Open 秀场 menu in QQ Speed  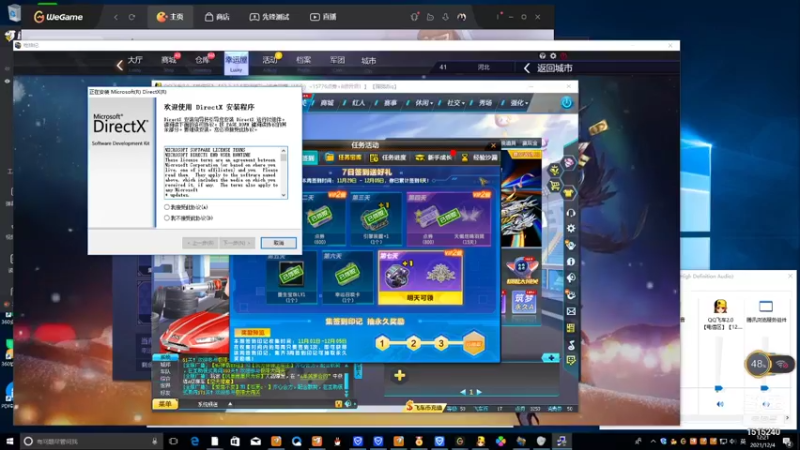(485, 103)
